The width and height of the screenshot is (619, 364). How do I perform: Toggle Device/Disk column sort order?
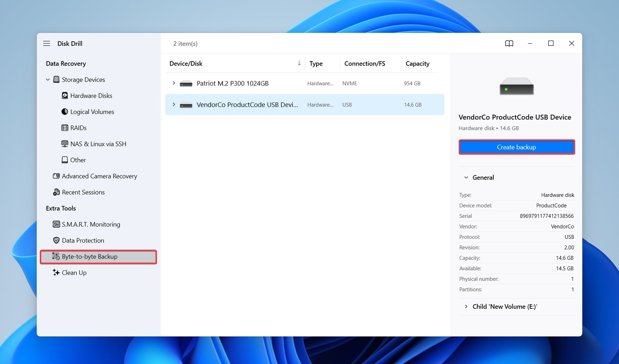pos(299,63)
